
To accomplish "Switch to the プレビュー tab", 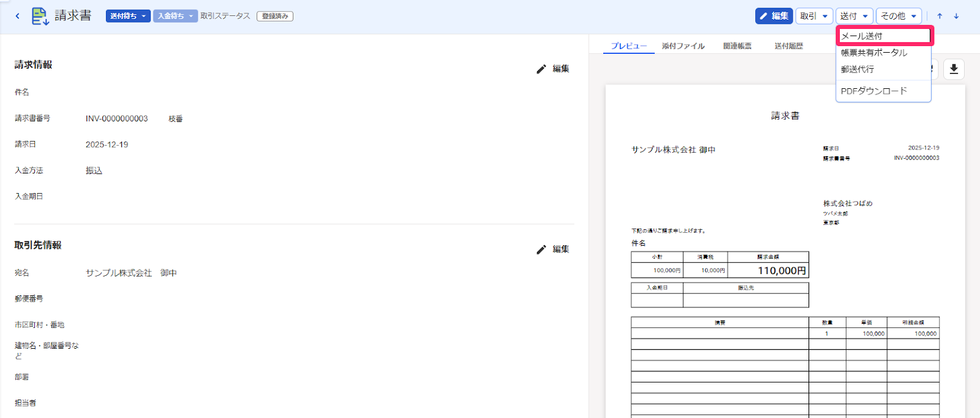I will point(628,46).
